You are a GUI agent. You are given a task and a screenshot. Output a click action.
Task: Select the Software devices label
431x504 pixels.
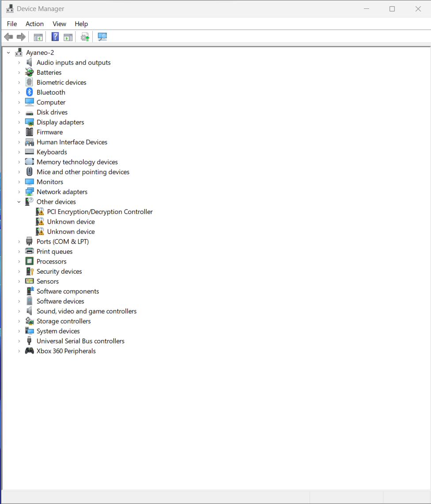tap(60, 301)
